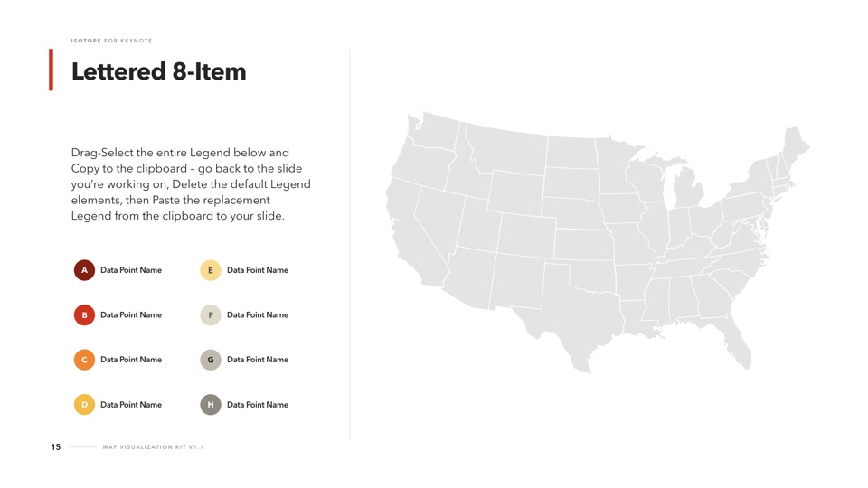Select the light beige circle lettered F
The width and height of the screenshot is (868, 488).
(x=211, y=315)
